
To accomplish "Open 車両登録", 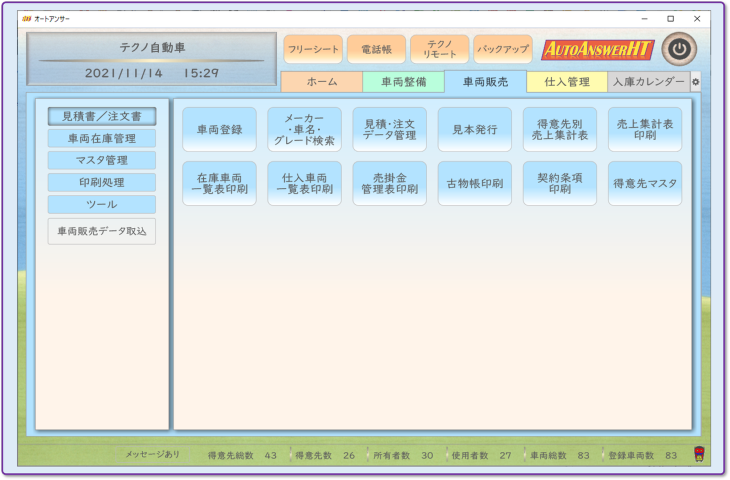I will coord(219,129).
